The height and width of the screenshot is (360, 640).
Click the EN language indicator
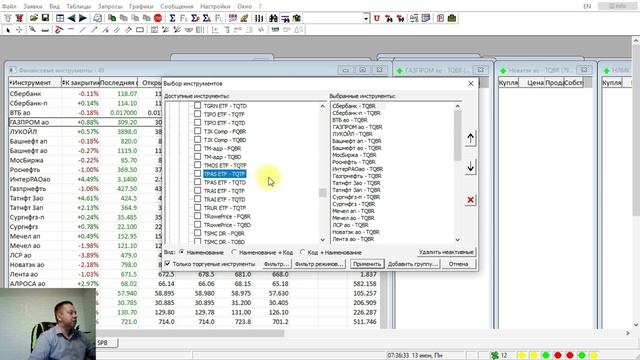[x=587, y=6]
